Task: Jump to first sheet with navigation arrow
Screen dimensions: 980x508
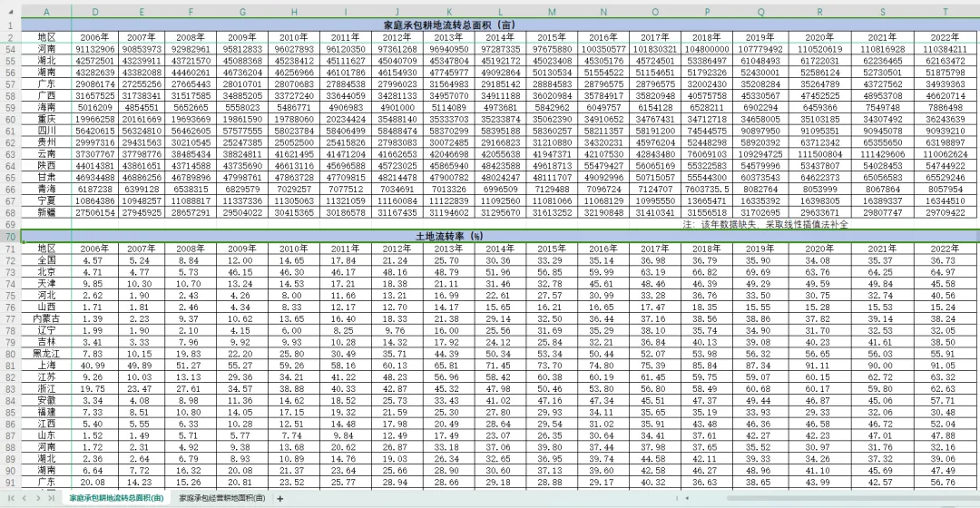Action: (x=11, y=498)
